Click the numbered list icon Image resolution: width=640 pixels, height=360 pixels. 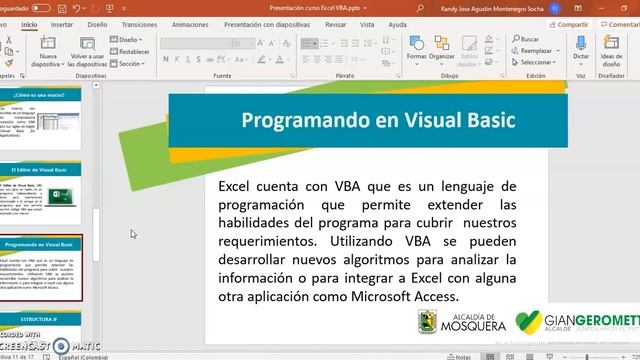[x=325, y=43]
